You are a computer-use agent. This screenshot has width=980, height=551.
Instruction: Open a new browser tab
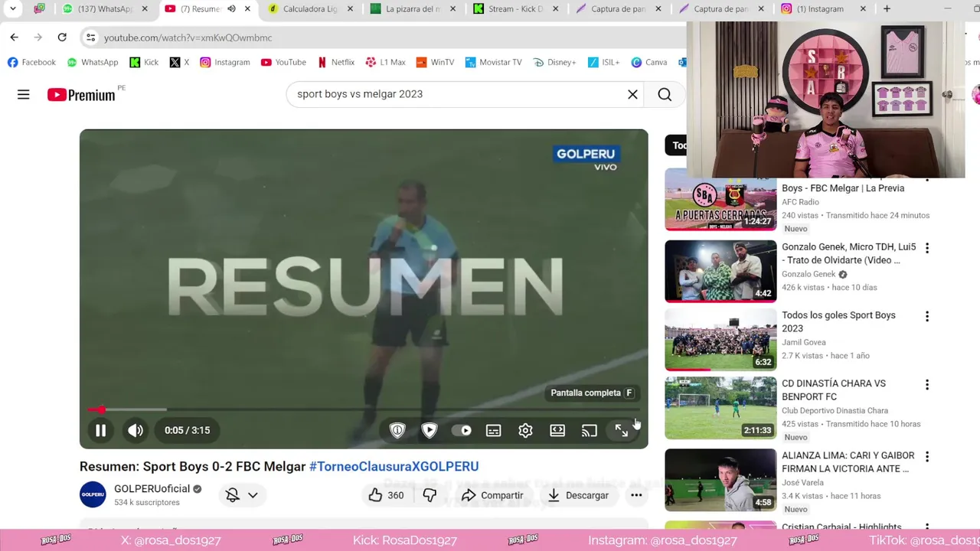point(887,9)
